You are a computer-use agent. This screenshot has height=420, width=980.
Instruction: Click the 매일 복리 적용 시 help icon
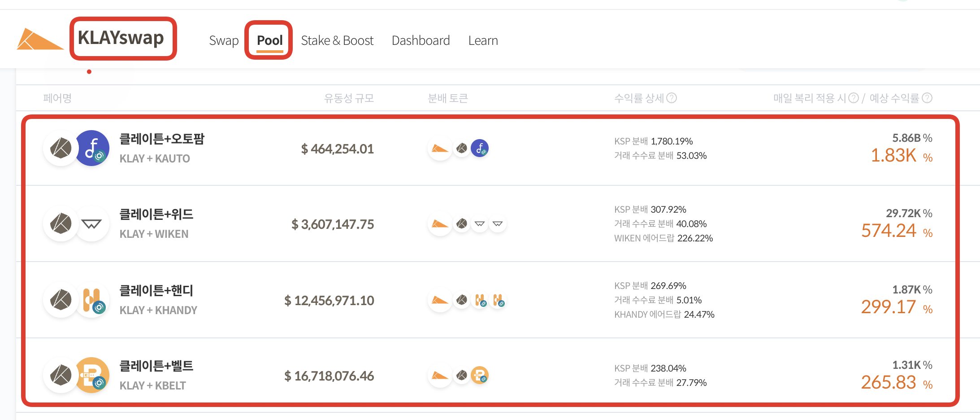point(853,98)
